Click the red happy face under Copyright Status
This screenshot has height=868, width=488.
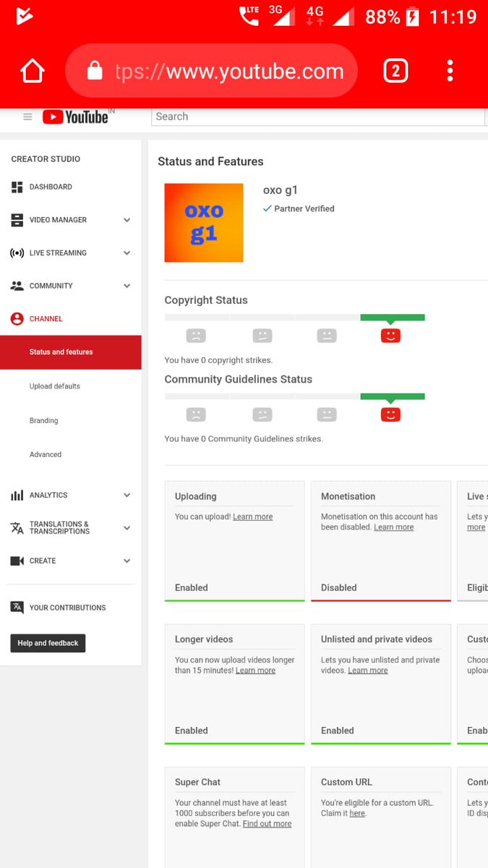[390, 336]
